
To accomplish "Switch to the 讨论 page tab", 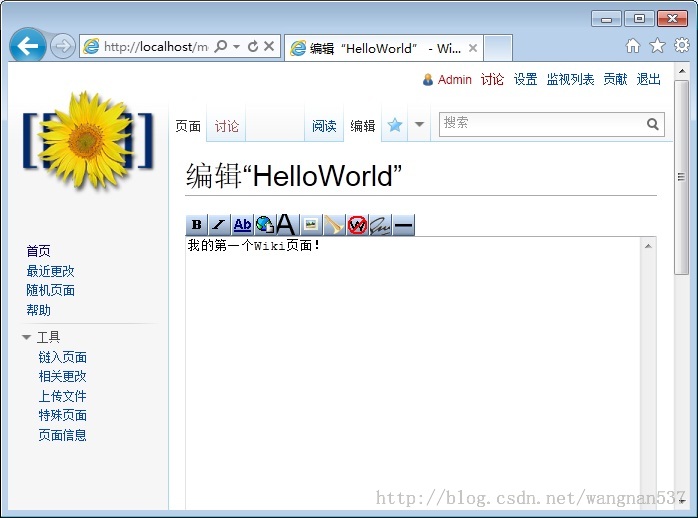I will (227, 126).
